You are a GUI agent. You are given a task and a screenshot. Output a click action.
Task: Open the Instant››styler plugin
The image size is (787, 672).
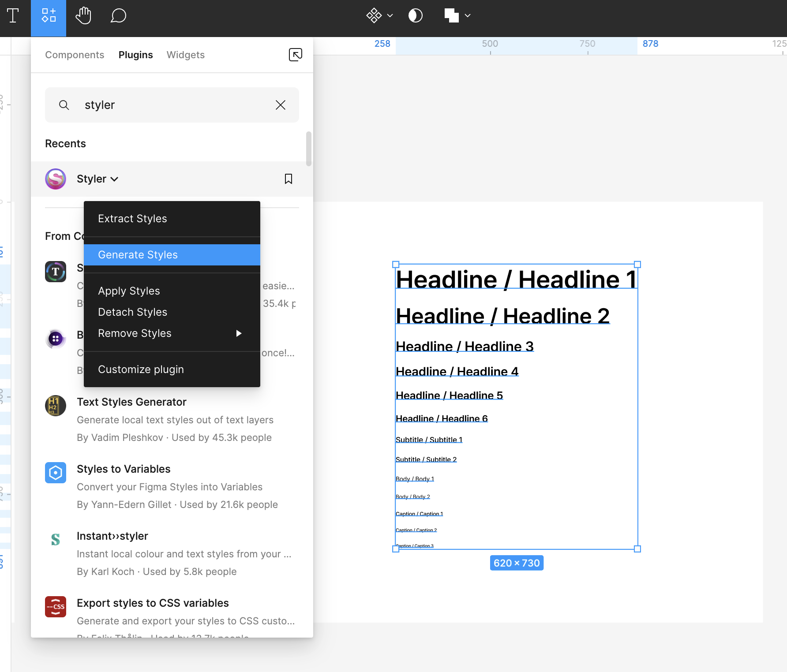point(112,536)
